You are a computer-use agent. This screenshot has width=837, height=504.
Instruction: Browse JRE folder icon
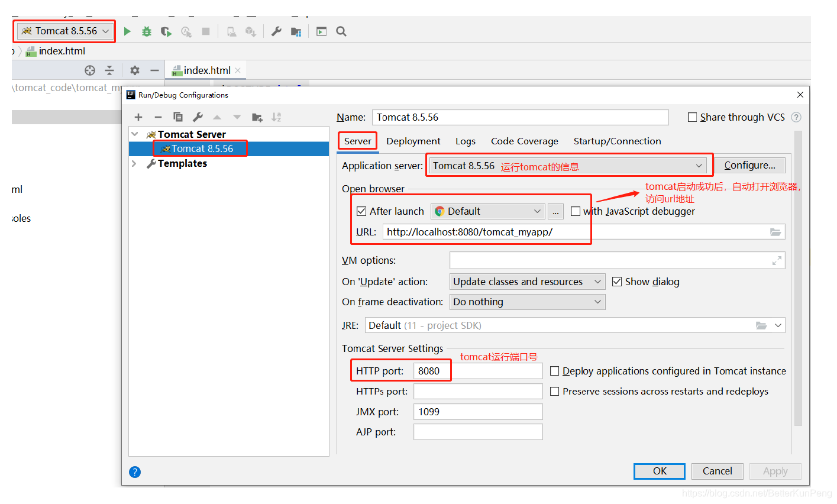pos(761,325)
